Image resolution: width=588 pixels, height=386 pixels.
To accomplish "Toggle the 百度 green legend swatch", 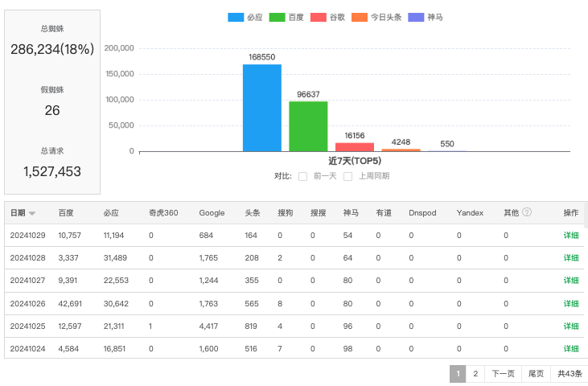I will pos(277,17).
